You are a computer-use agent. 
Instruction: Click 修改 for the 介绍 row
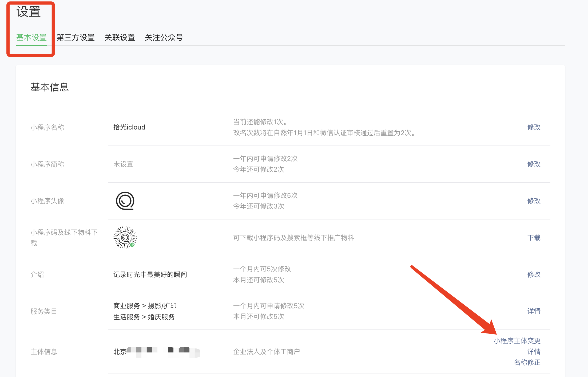(x=534, y=274)
